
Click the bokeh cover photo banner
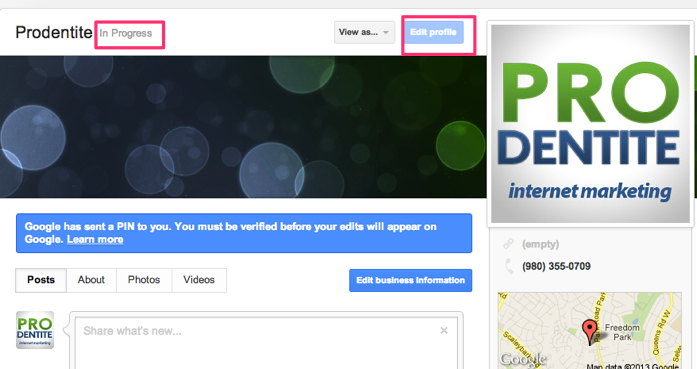(x=243, y=127)
